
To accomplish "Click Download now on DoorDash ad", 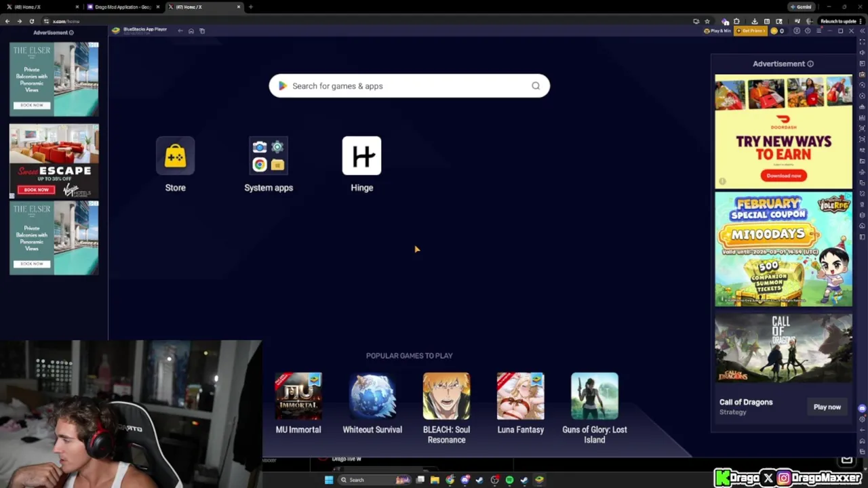I will click(x=783, y=176).
